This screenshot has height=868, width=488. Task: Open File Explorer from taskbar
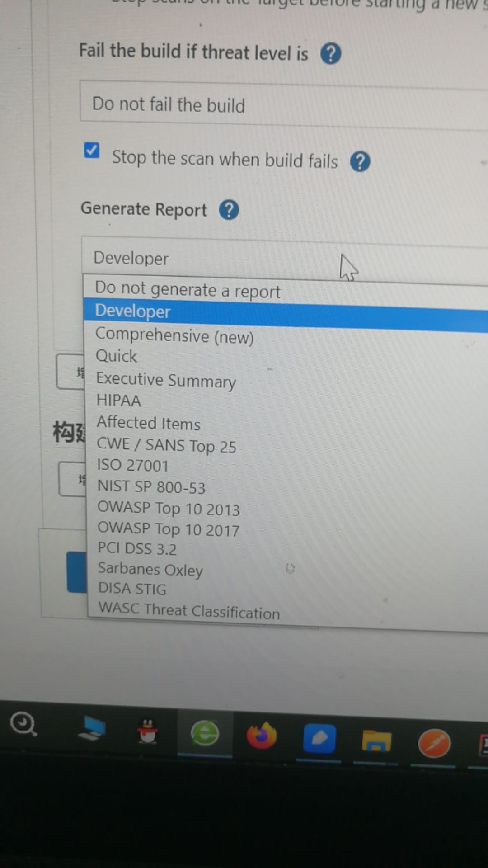[x=376, y=741]
